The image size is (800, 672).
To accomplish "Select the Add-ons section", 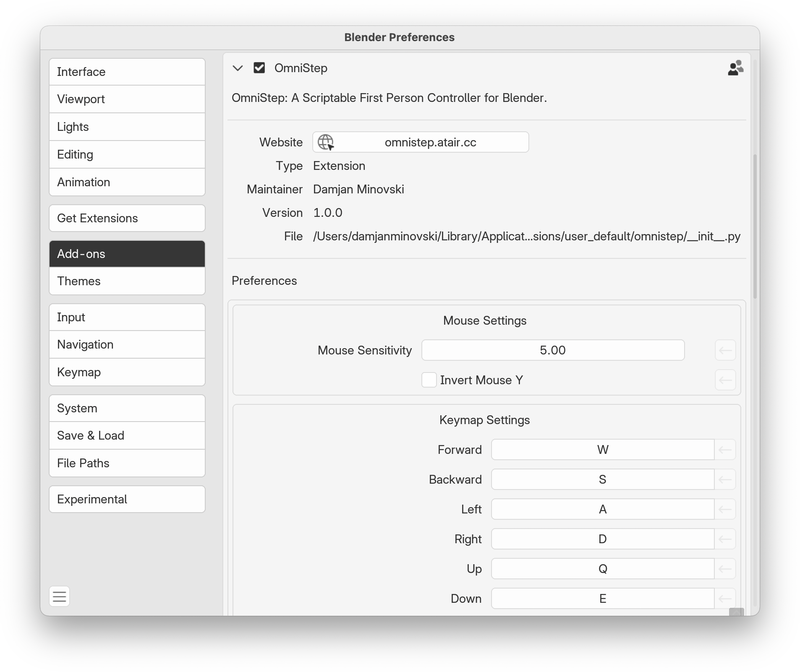I will click(x=127, y=254).
